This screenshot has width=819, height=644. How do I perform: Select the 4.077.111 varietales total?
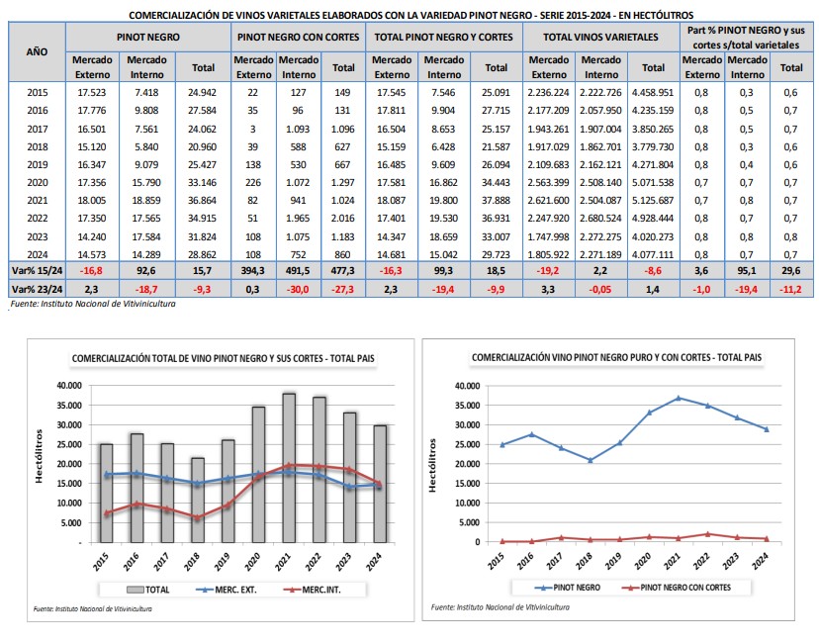coord(653,255)
